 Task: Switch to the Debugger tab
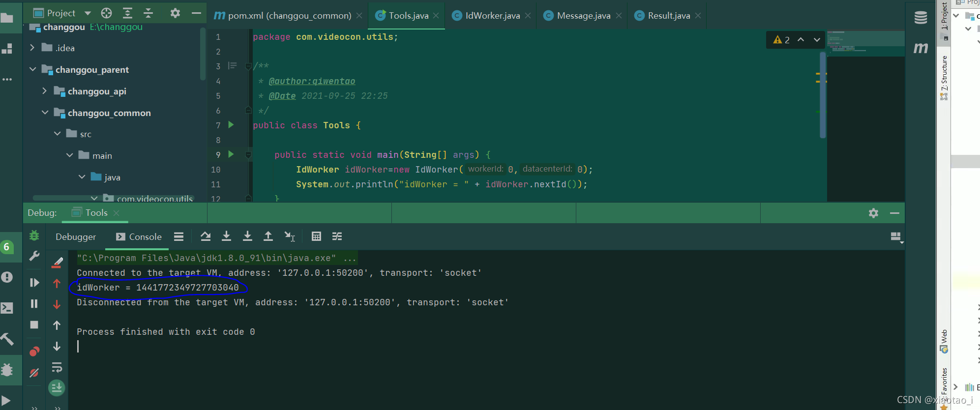76,236
